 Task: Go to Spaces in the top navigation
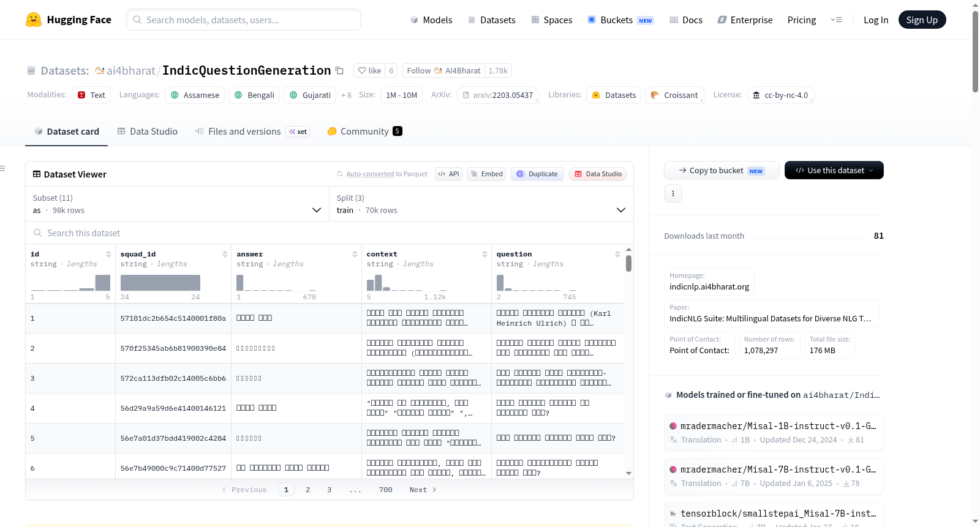[552, 20]
